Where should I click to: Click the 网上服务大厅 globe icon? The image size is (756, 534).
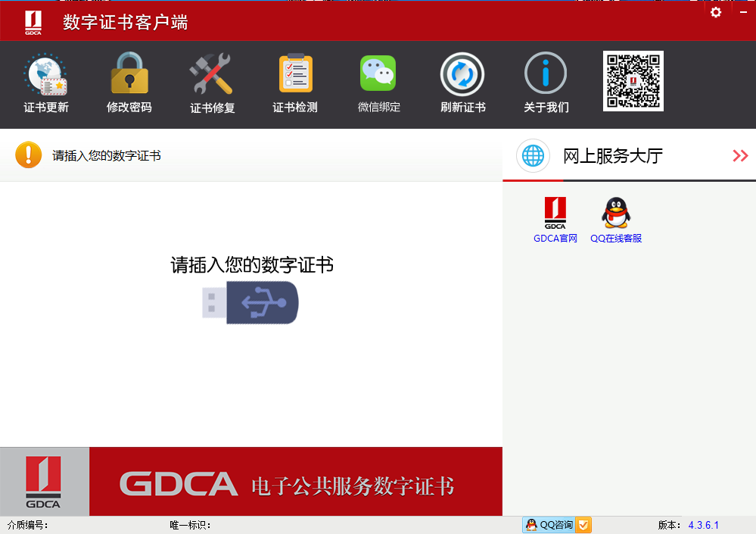click(x=533, y=155)
